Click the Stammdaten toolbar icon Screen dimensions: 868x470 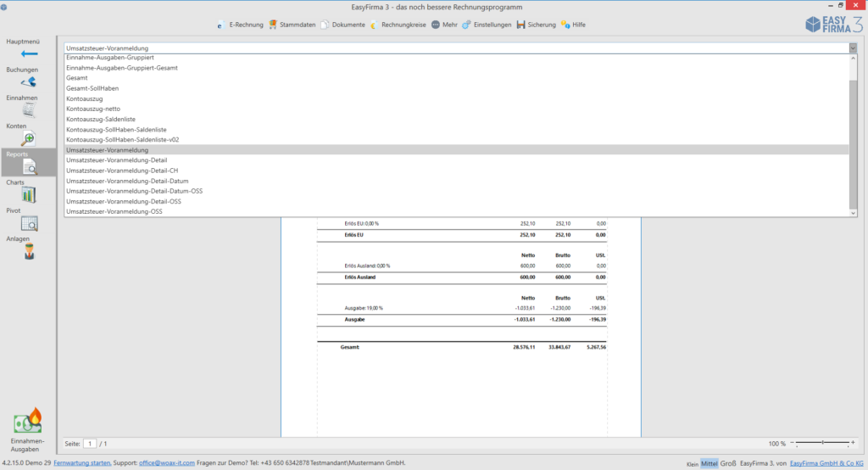[x=273, y=25]
